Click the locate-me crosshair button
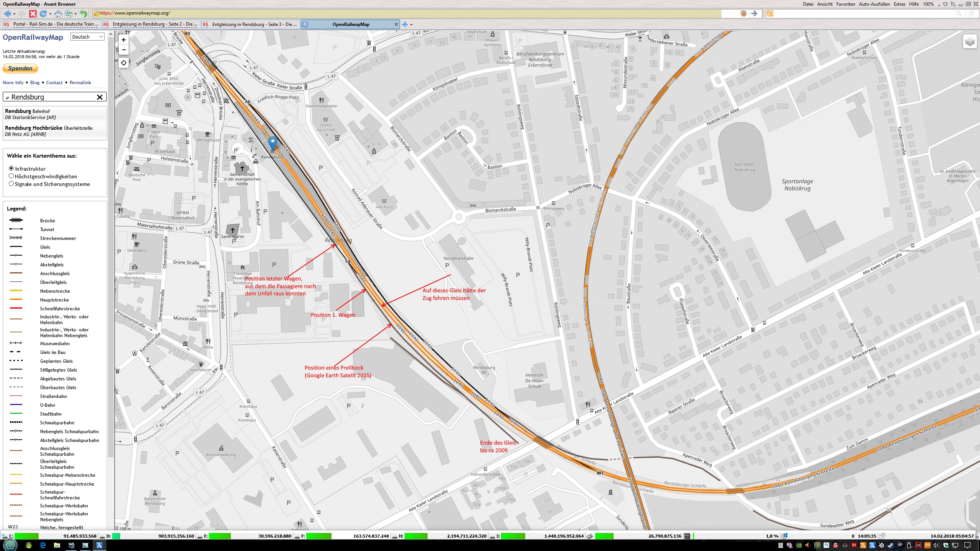The image size is (980, 551). (x=123, y=63)
